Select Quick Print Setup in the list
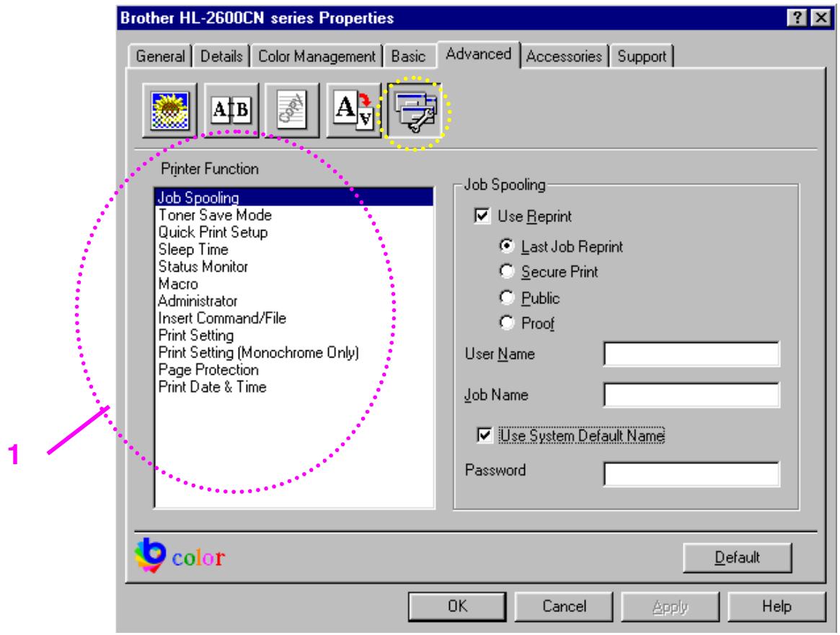This screenshot has width=840, height=635. (293, 232)
